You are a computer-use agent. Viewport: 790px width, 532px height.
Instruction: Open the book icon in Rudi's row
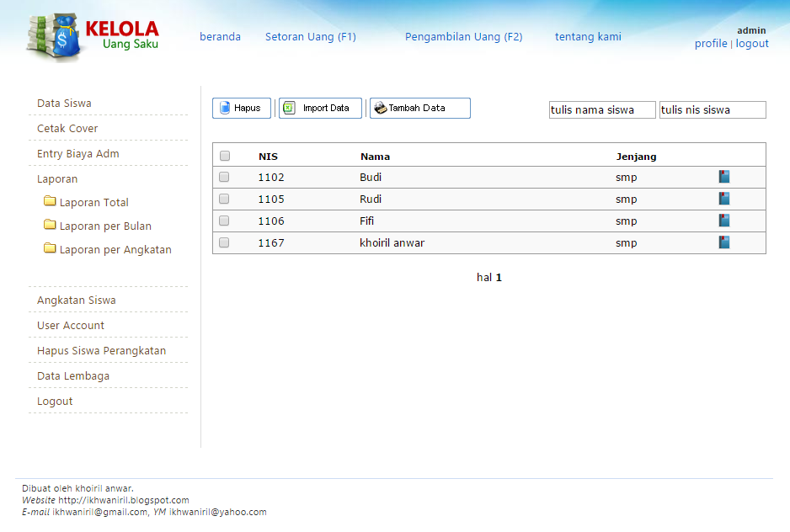(724, 199)
